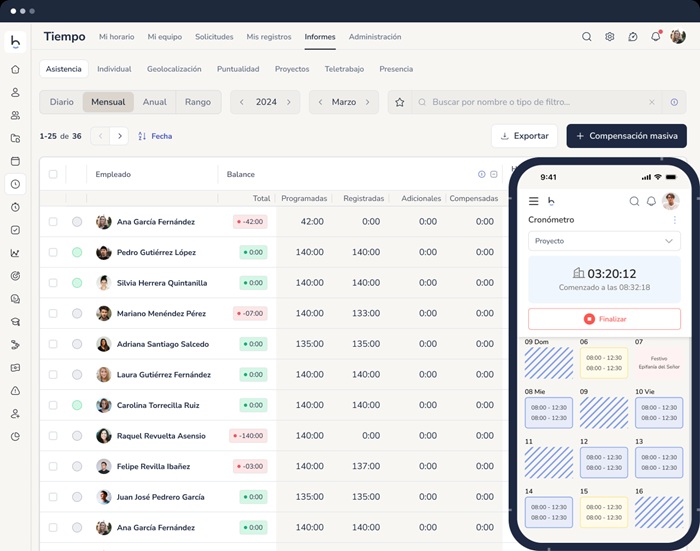Click Finalizar to stop the timer
Image resolution: width=700 pixels, height=551 pixels.
point(604,319)
